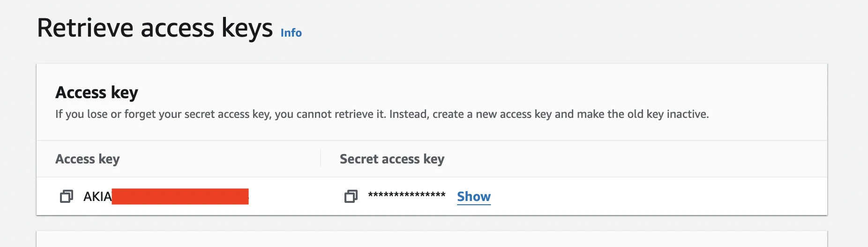868x247 pixels.
Task: Click the AKIA access key text
Action: tap(97, 196)
